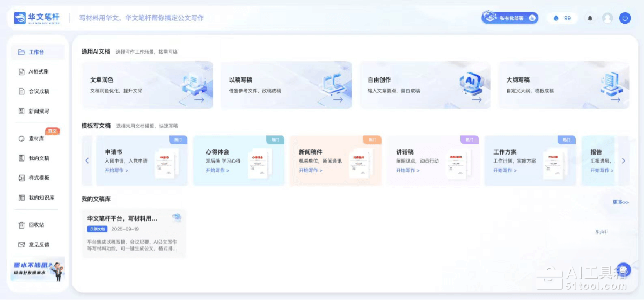
Task: Select 工作台 in the sidebar
Action: [x=36, y=52]
